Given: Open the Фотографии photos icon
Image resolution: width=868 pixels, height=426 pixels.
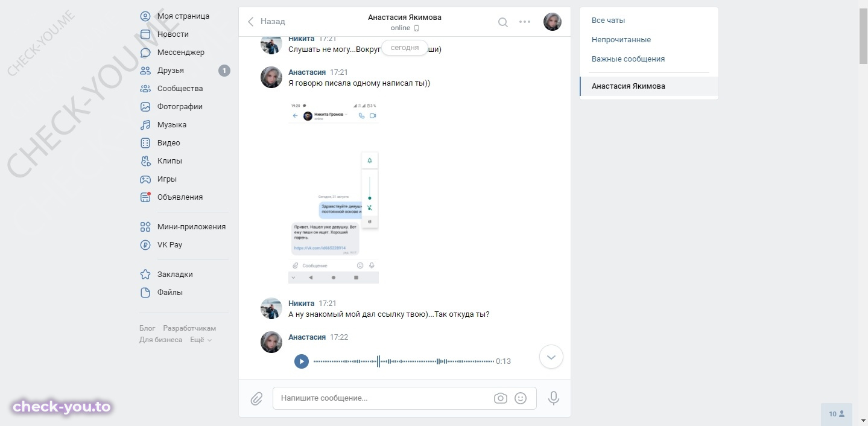Looking at the screenshot, I should [145, 107].
